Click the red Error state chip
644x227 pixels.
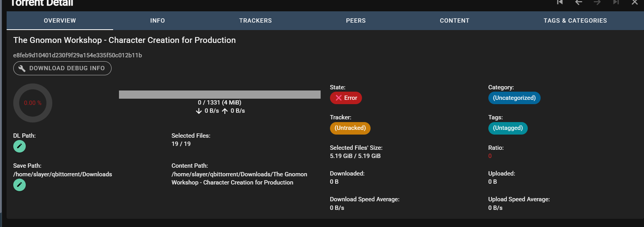[346, 98]
